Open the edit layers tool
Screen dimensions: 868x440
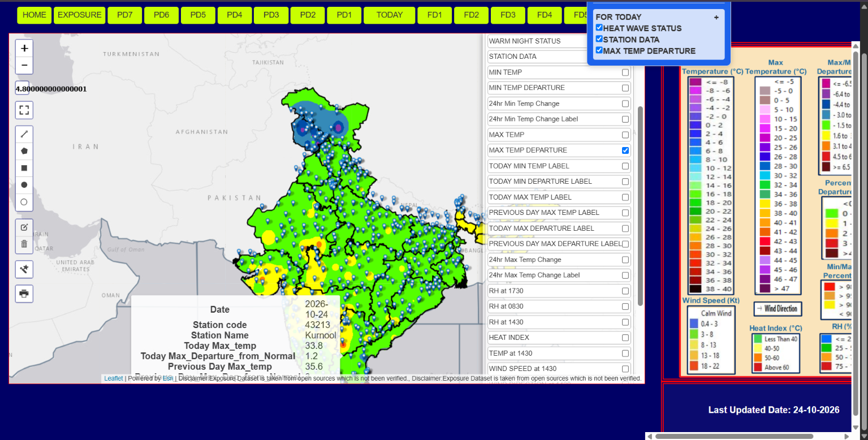[x=24, y=227]
